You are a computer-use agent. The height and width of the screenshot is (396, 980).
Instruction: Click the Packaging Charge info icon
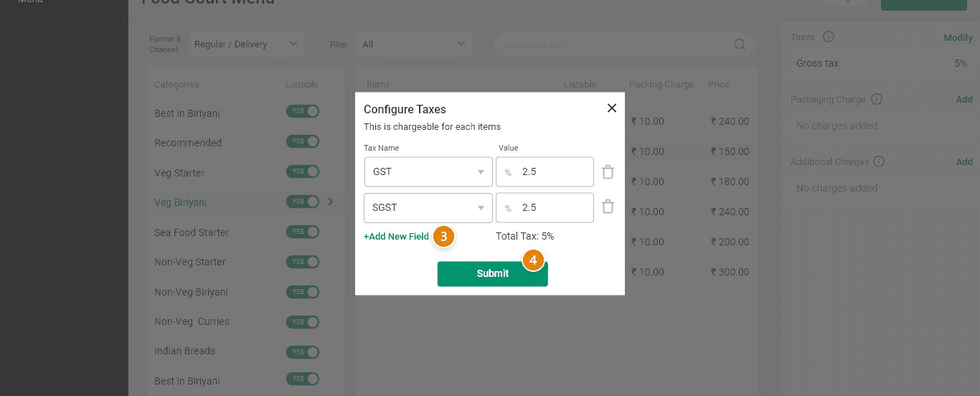[x=876, y=100]
